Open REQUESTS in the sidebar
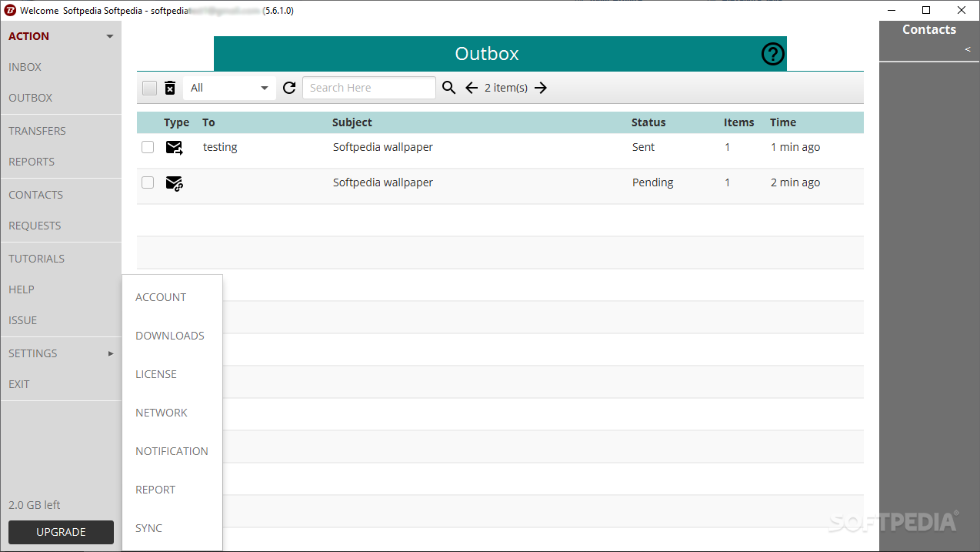Screen dimensions: 980x552 pyautogui.click(x=35, y=226)
